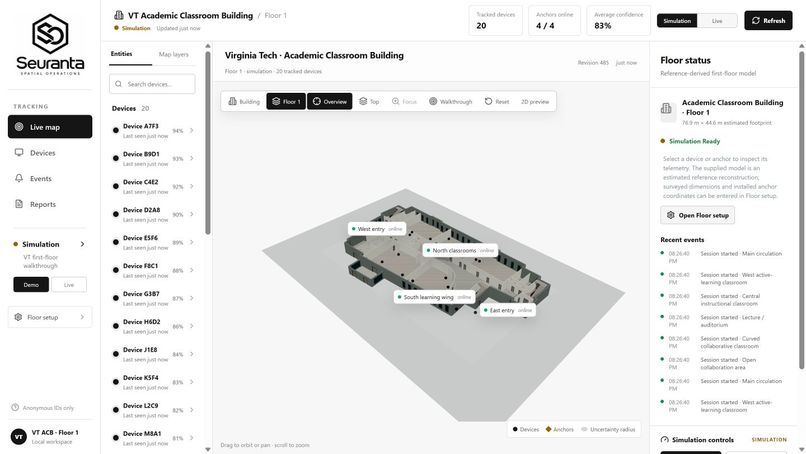Expand Device C4E2 row chevron

click(191, 186)
